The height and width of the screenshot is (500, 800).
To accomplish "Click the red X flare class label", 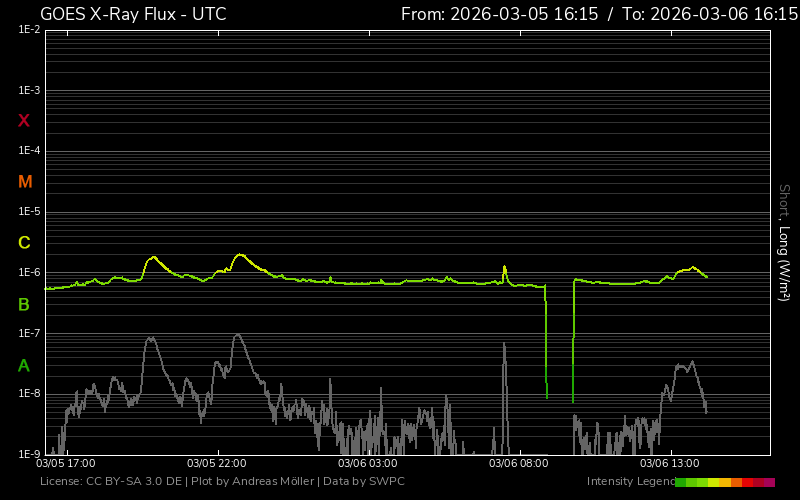I will pos(24,121).
